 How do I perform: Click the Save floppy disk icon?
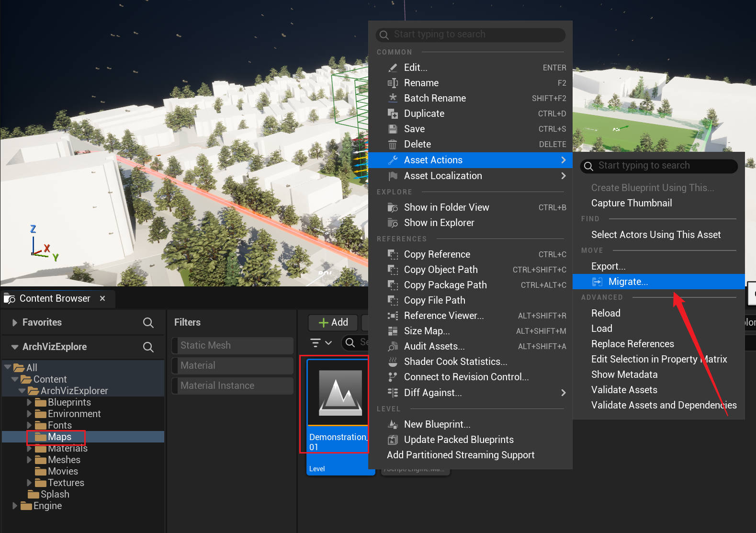point(393,129)
